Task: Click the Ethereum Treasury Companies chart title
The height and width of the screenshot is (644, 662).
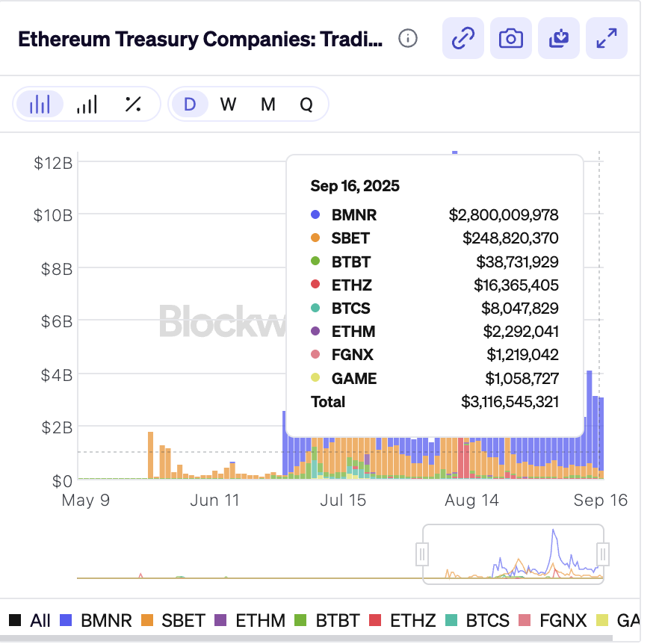Action: click(x=200, y=39)
